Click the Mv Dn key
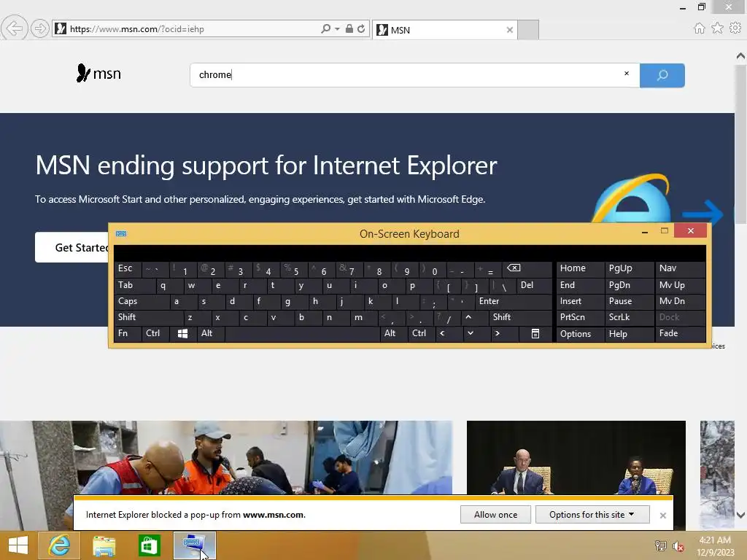The height and width of the screenshot is (560, 747). pos(681,301)
